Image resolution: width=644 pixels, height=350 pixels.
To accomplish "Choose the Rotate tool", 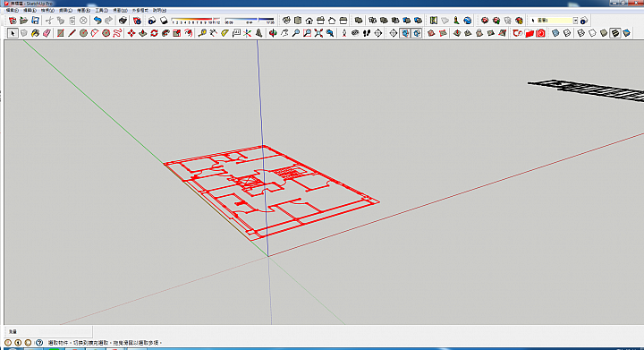I will point(155,33).
